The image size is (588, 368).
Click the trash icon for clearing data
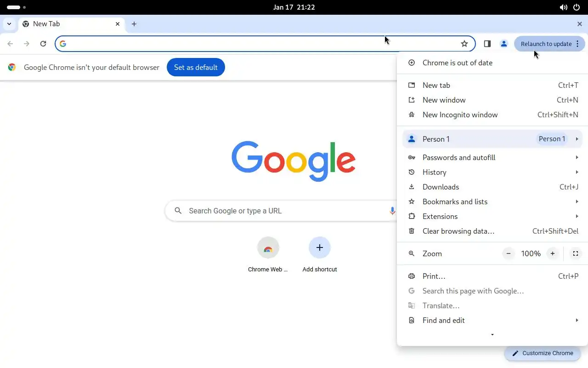tap(412, 231)
